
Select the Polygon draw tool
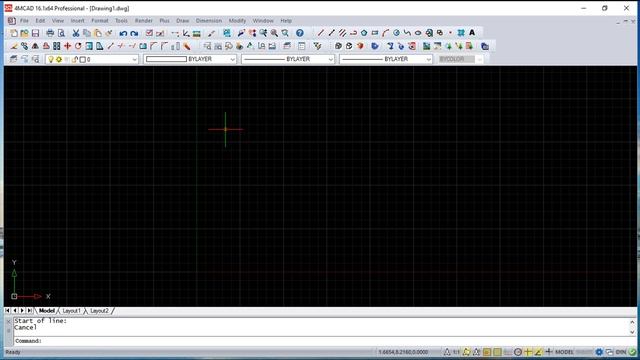pos(364,33)
